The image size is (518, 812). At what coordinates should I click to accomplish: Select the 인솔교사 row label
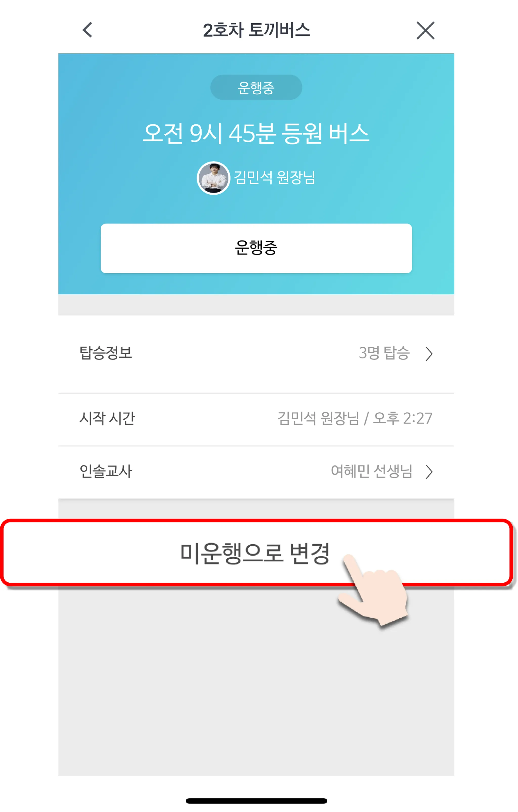point(106,471)
